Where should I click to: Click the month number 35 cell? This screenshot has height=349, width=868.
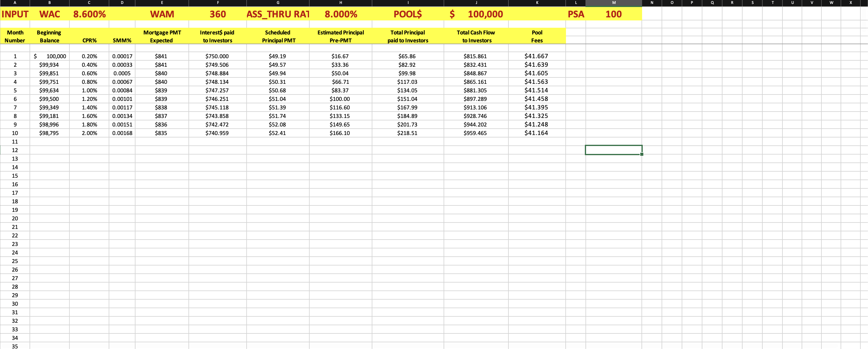click(x=15, y=346)
